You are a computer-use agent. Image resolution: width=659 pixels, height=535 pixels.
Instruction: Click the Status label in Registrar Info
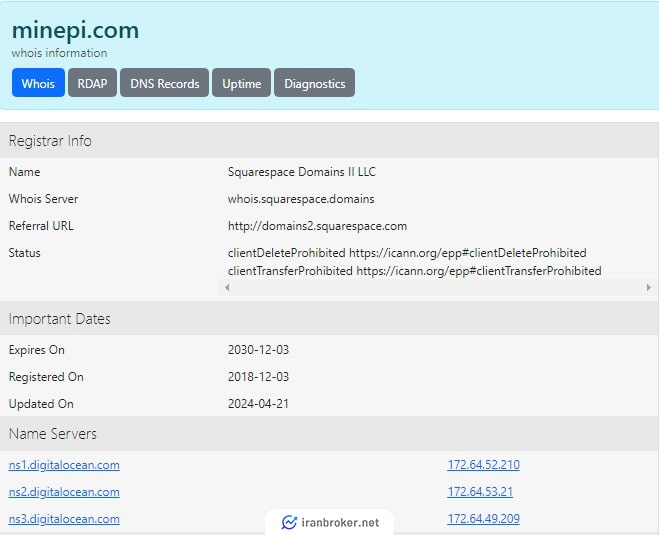(24, 253)
